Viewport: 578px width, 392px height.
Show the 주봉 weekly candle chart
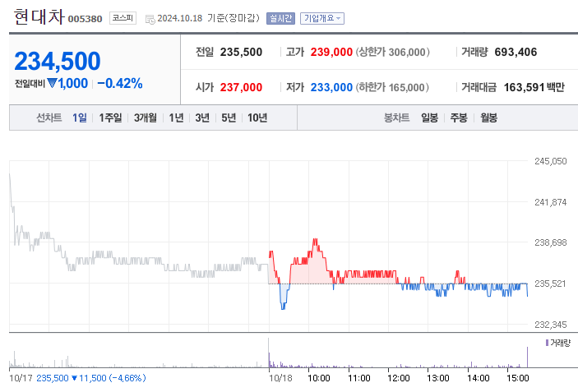click(459, 118)
